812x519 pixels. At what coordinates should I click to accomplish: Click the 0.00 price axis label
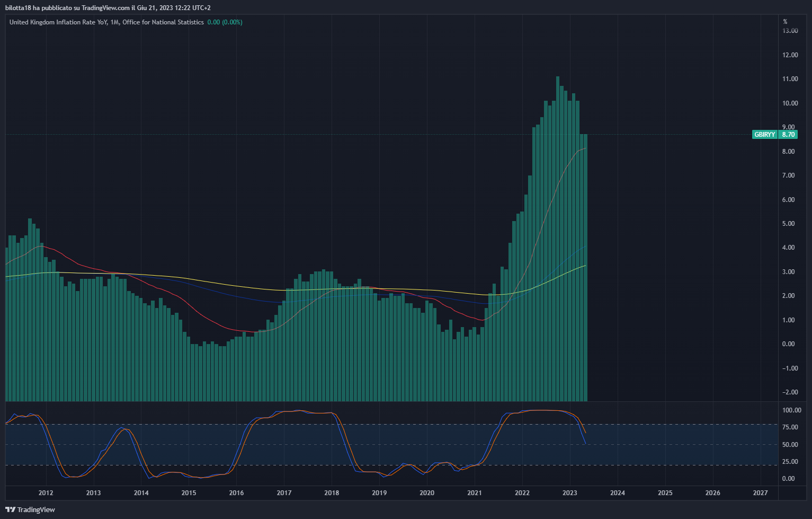pos(789,344)
